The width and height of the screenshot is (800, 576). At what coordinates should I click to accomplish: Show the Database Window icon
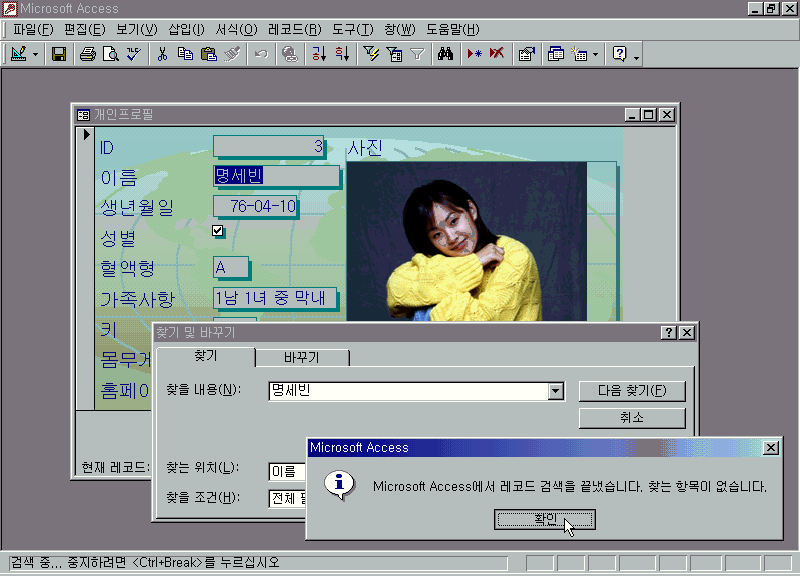[x=556, y=54]
